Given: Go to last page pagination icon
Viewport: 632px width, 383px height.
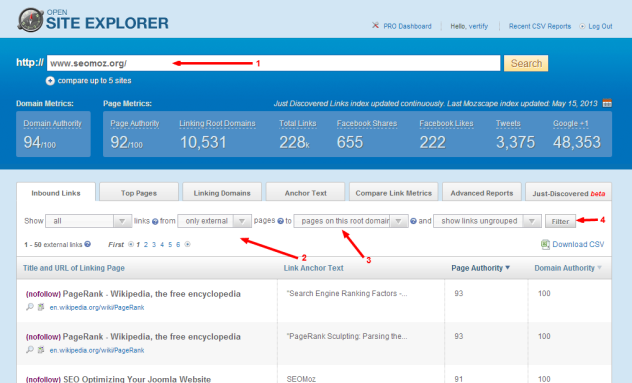Looking at the screenshot, I should pyautogui.click(x=187, y=244).
